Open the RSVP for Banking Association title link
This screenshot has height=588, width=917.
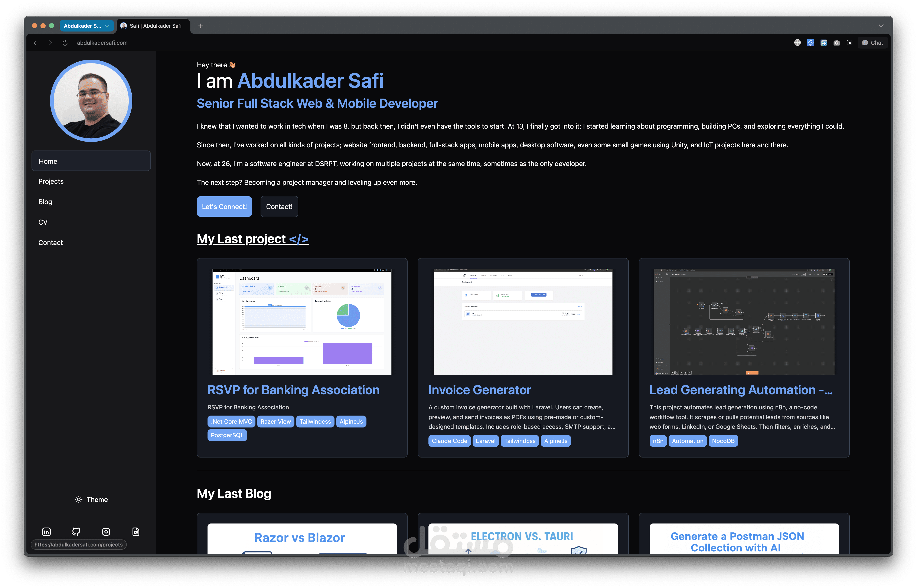[293, 390]
